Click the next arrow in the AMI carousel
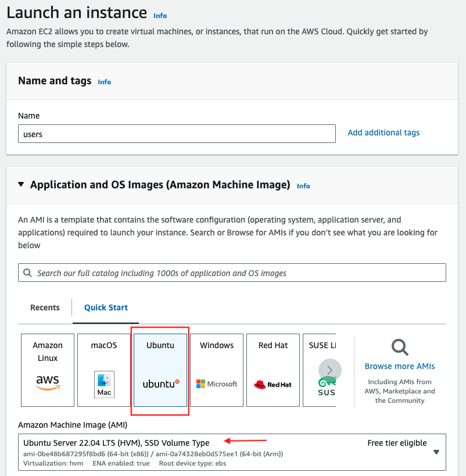Screen dimensions: 466x476 [330, 370]
